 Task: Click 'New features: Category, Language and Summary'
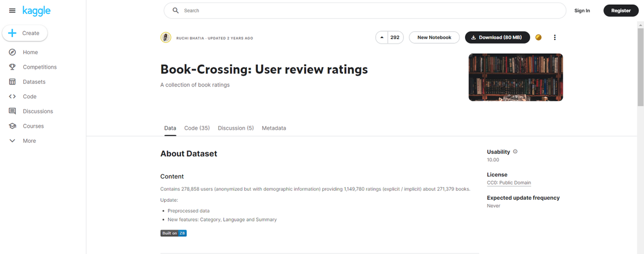222,220
